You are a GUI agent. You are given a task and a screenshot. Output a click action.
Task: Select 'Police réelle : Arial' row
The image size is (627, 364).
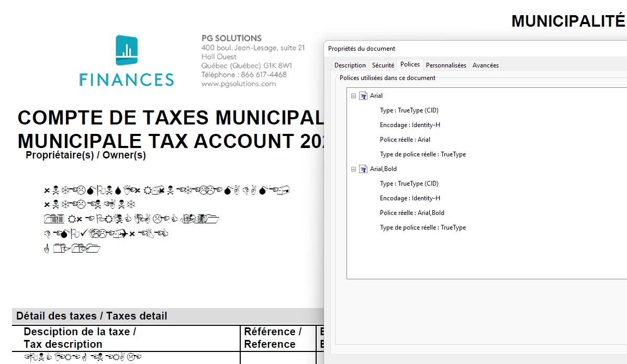(405, 140)
